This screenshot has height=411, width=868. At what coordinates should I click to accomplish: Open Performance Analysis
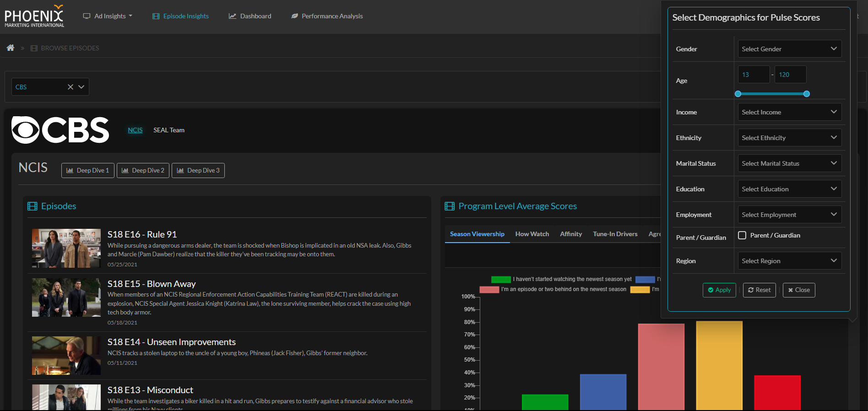(x=327, y=16)
